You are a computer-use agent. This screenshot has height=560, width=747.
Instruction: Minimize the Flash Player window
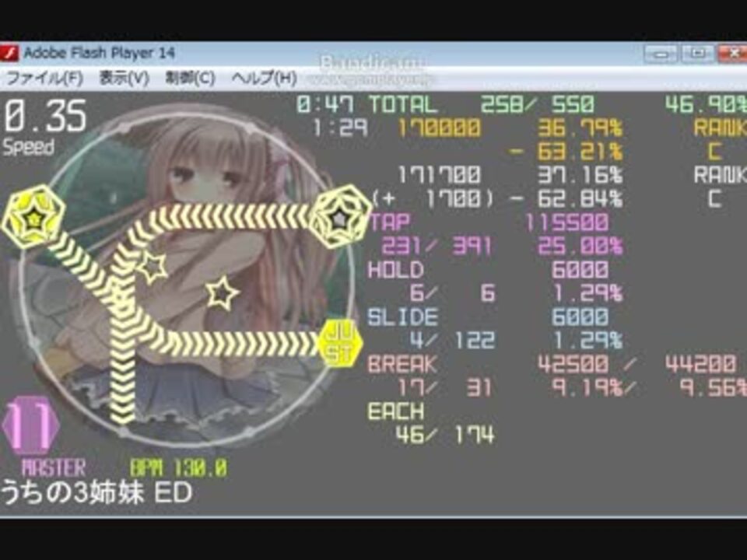coord(661,54)
